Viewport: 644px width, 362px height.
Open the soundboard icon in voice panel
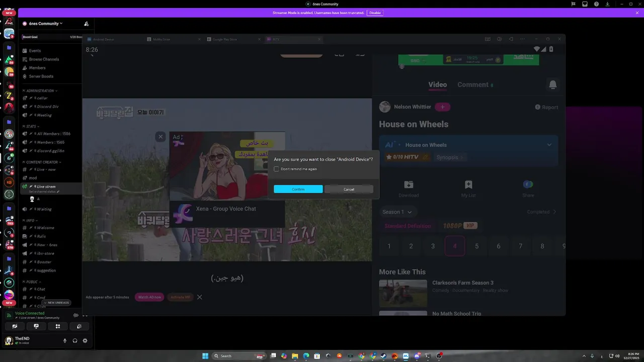click(79, 326)
